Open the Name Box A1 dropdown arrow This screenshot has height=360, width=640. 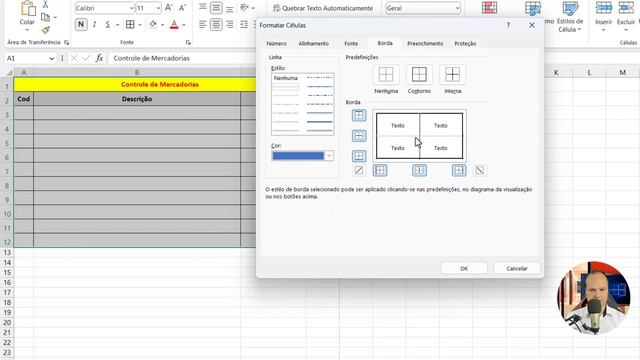(x=51, y=58)
